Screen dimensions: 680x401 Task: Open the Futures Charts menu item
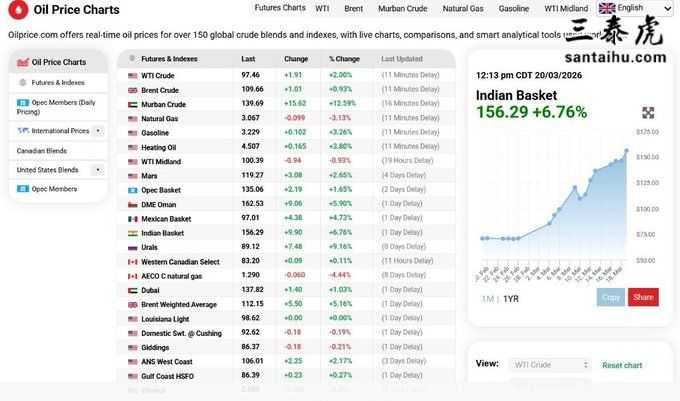[x=280, y=8]
